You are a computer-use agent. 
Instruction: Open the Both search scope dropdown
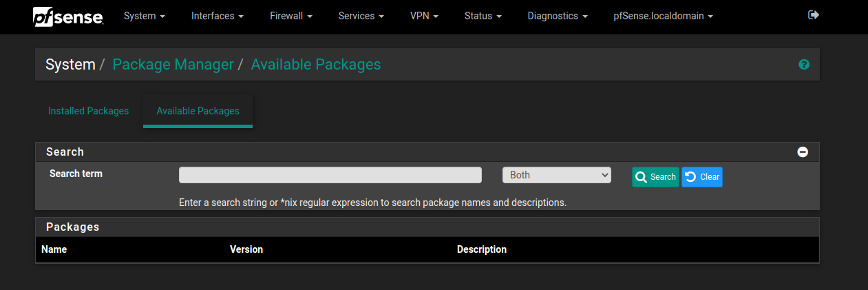tap(557, 175)
